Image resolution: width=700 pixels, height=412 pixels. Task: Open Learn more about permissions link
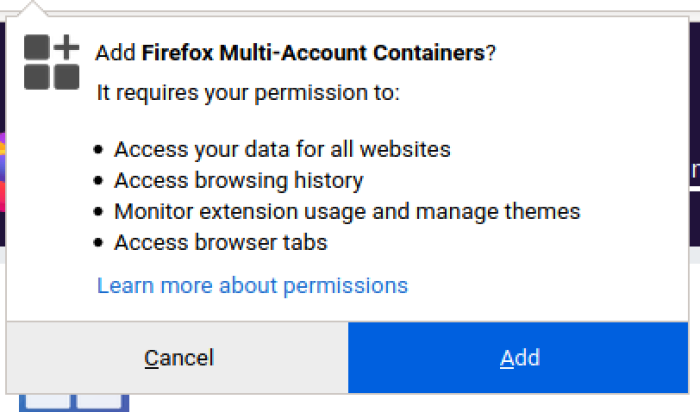(x=252, y=285)
